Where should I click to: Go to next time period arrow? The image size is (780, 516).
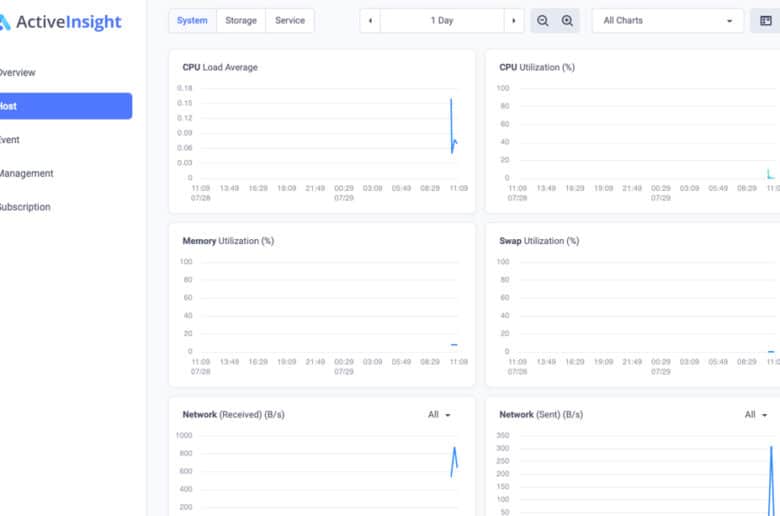(x=514, y=21)
